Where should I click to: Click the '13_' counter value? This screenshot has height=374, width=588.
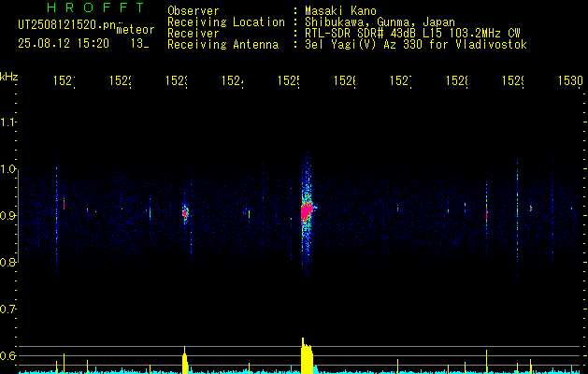[x=140, y=44]
